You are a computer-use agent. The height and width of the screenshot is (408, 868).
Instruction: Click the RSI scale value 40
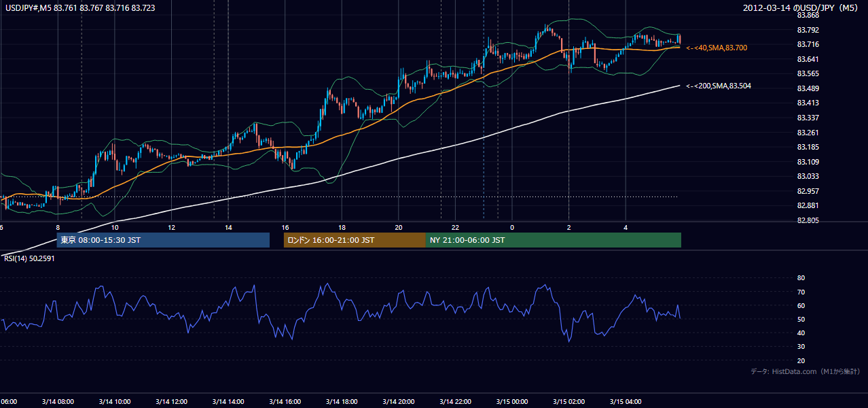click(x=801, y=333)
